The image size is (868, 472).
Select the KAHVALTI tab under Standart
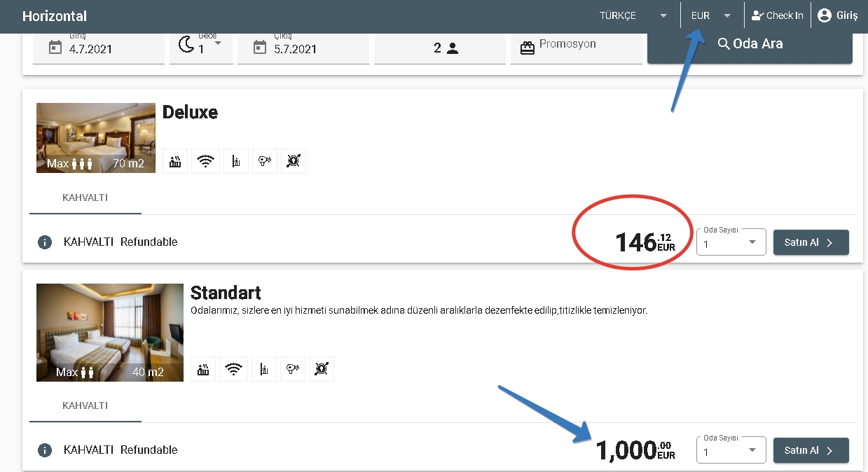point(85,406)
